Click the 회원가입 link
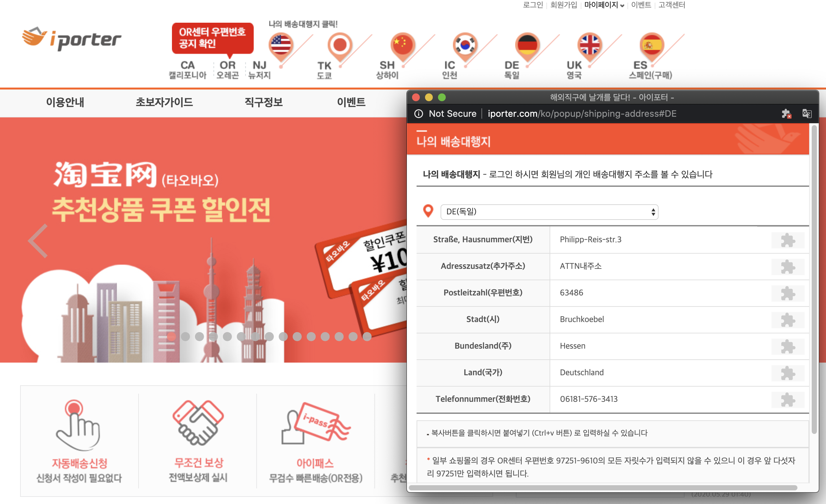The image size is (826, 504). pos(563,5)
